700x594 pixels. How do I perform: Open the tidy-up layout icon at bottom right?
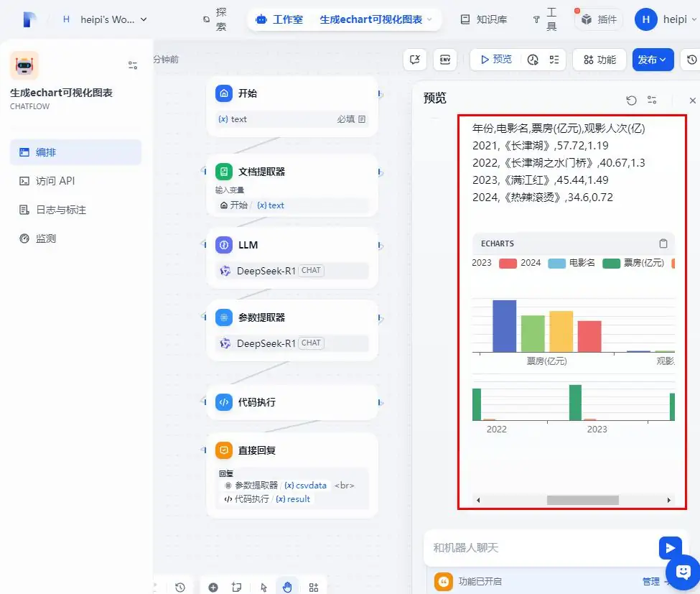314,587
